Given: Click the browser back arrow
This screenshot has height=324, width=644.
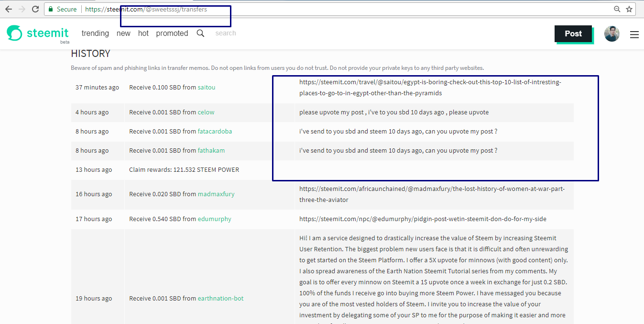Looking at the screenshot, I should (9, 9).
